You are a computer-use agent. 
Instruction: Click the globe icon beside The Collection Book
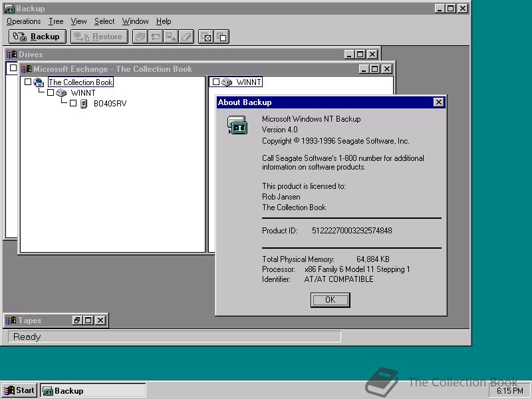click(x=39, y=82)
